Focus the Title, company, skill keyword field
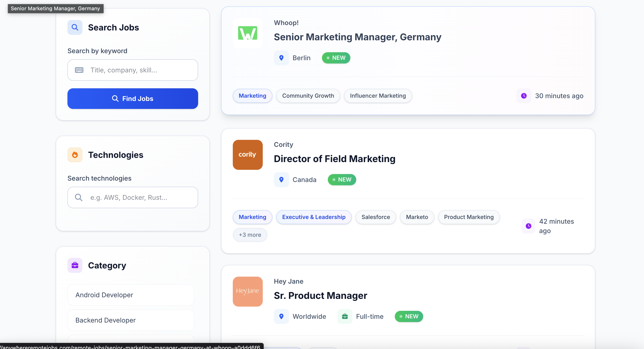Screen dimensions: 644x349 [x=133, y=70]
